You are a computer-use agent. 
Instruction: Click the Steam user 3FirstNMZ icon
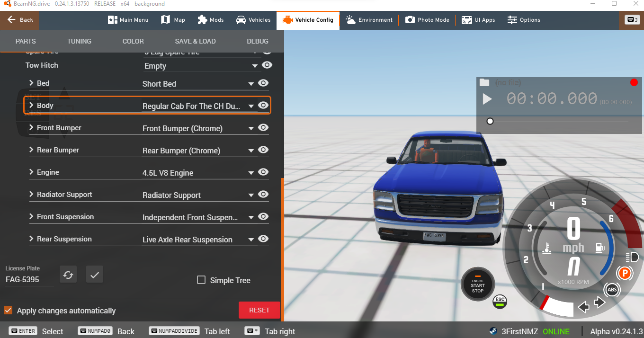pos(494,331)
